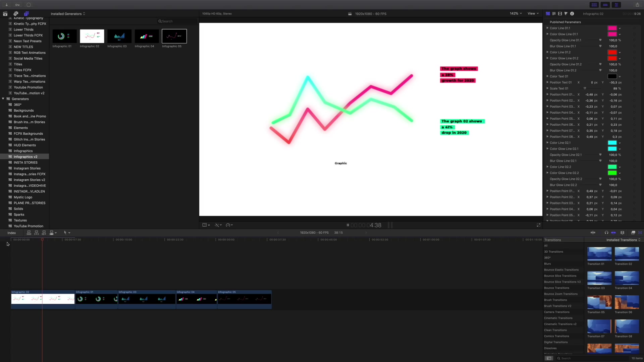Click the Index tab below timeline
644x362 pixels.
click(x=11, y=233)
